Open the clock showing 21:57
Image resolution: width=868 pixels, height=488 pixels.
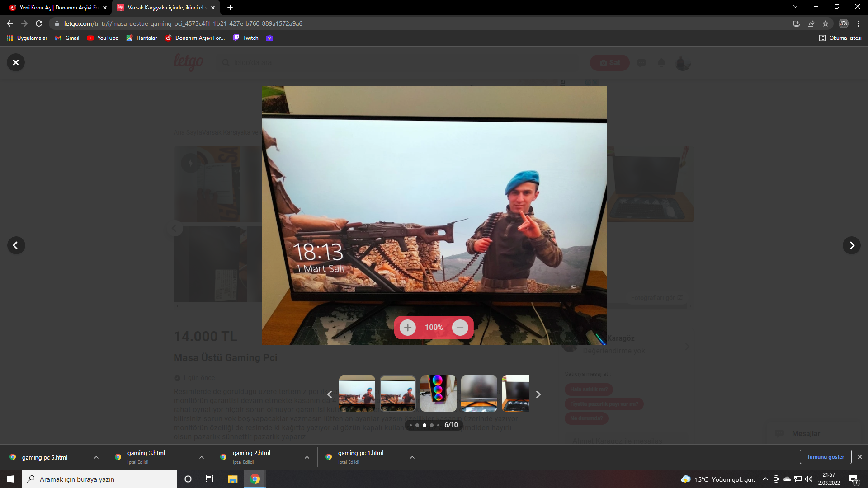(829, 479)
